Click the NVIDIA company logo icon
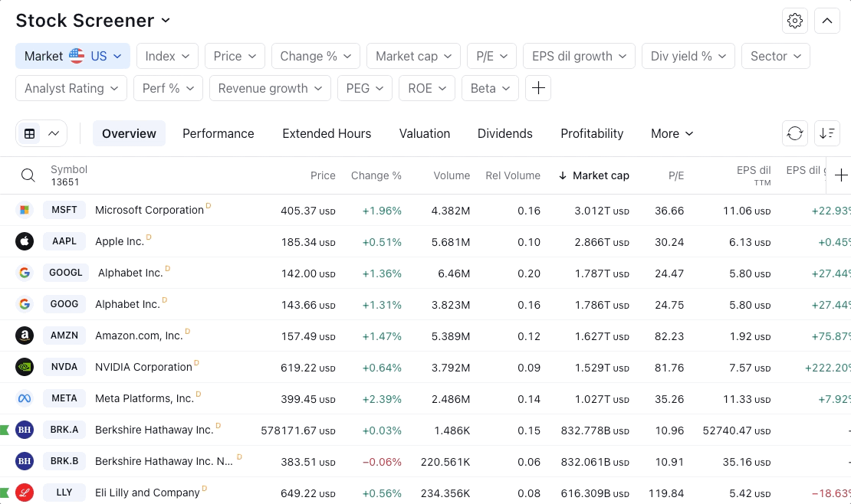 [x=25, y=367]
